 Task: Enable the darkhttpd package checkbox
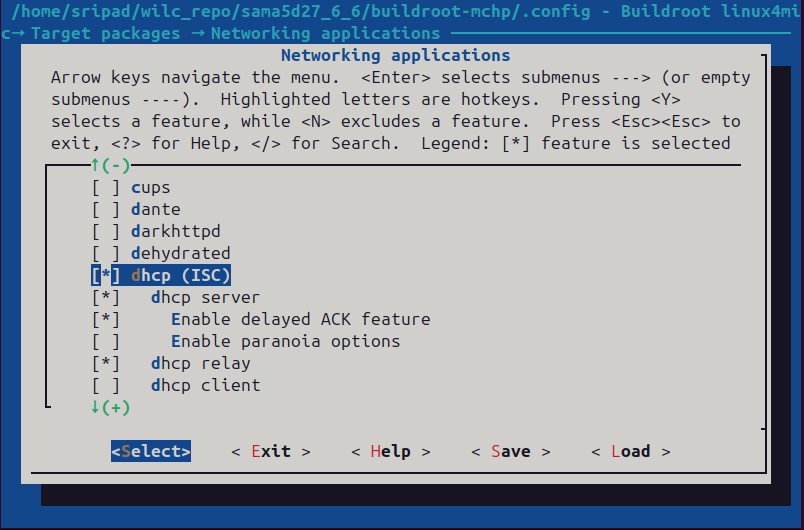click(x=106, y=232)
